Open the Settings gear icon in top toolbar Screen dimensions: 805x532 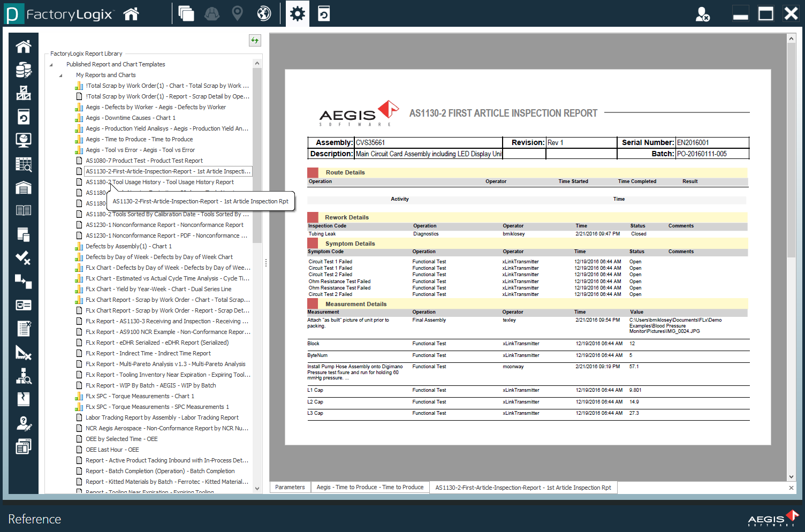tap(298, 13)
